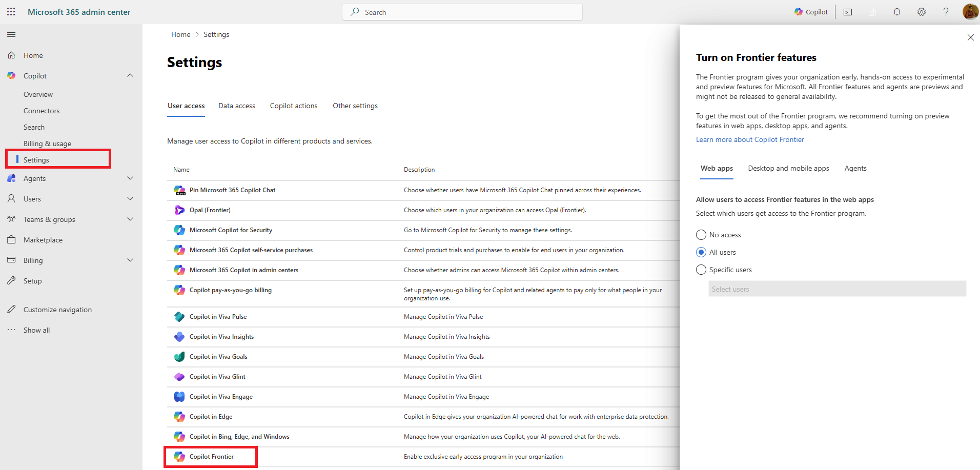Open the settings gear icon in header
The width and height of the screenshot is (980, 470).
point(921,12)
